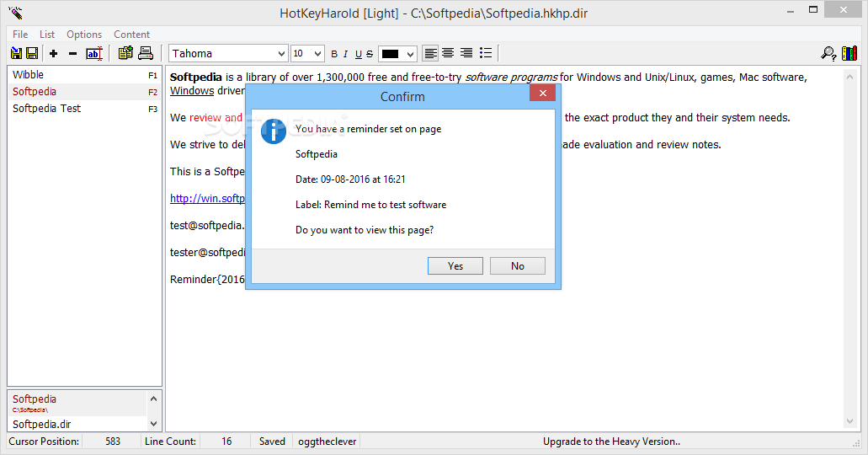Align text right
Viewport: 868px width, 455px height.
[466, 53]
